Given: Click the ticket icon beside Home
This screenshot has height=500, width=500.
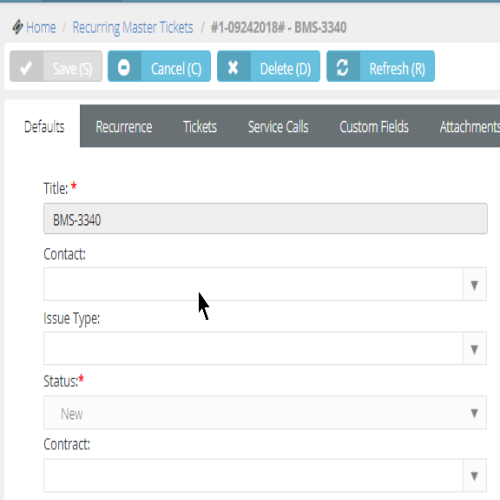Looking at the screenshot, I should (18, 27).
